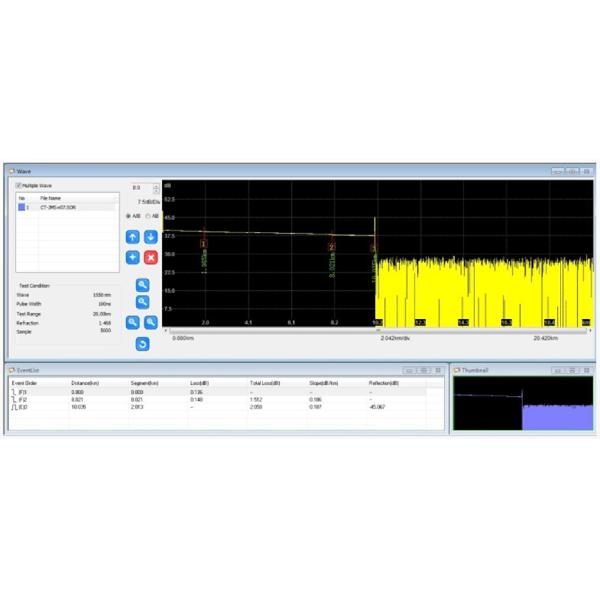Toggle the Multiple Wave checkbox
Viewport: 600px width, 600px height.
click(x=18, y=186)
